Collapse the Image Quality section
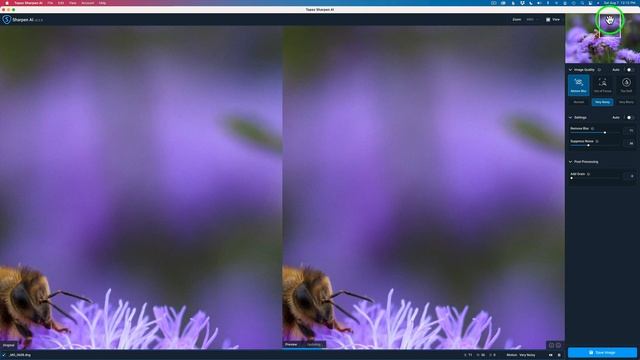 pyautogui.click(x=571, y=70)
